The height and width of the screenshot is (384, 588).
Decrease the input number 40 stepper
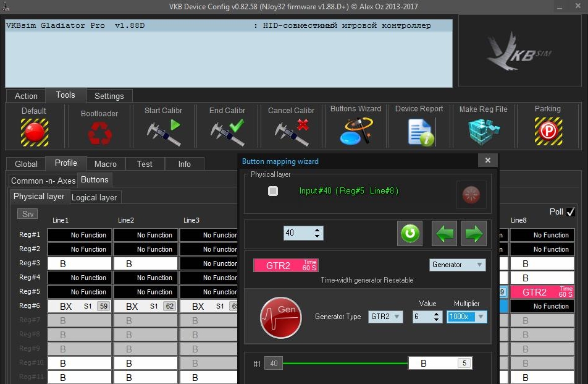(x=317, y=236)
